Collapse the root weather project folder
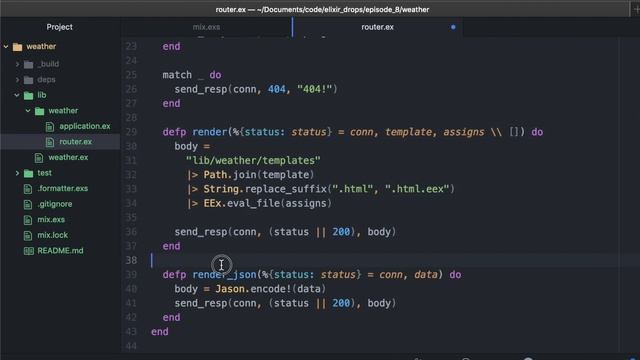This screenshot has width=640, height=360. tap(6, 47)
